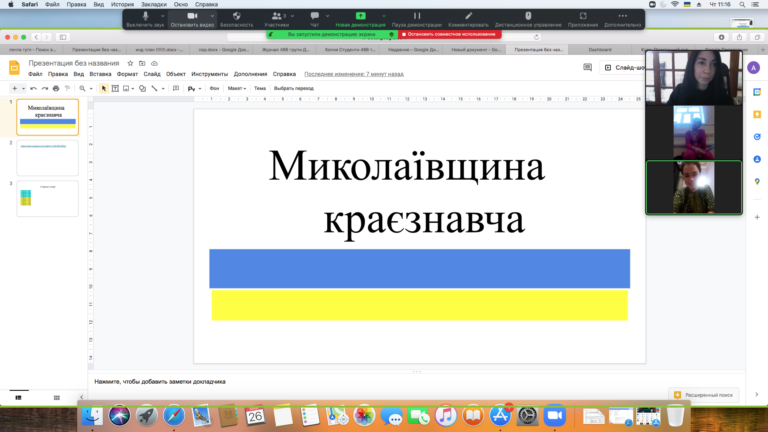Image resolution: width=768 pixels, height=432 pixels.
Task: Click red Остановить совместное использование button
Action: (449, 34)
